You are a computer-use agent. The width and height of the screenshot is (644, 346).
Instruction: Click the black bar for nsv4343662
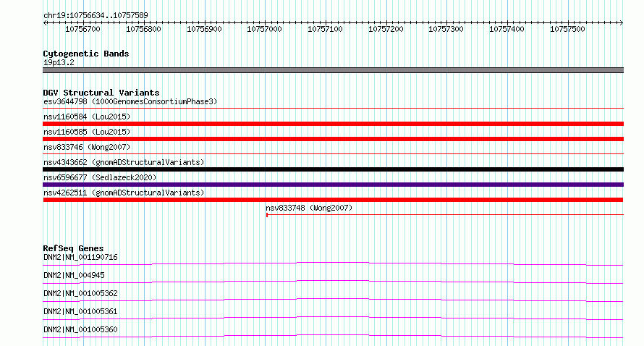click(333, 169)
